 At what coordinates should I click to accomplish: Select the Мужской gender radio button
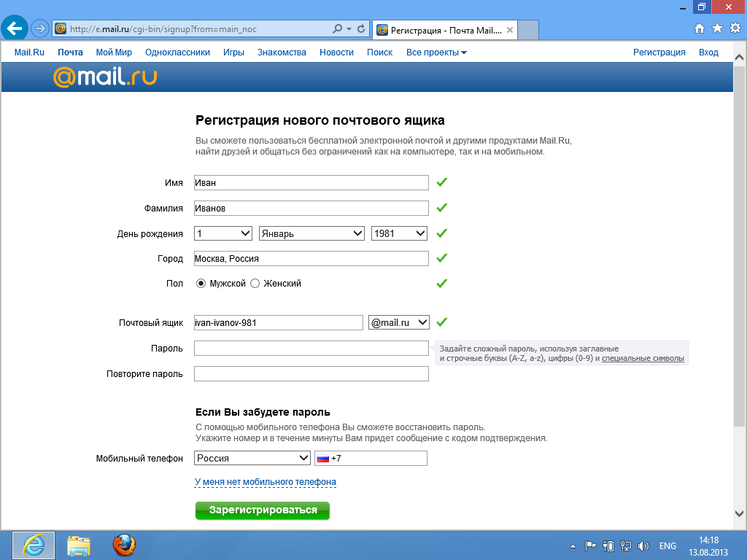[201, 284]
